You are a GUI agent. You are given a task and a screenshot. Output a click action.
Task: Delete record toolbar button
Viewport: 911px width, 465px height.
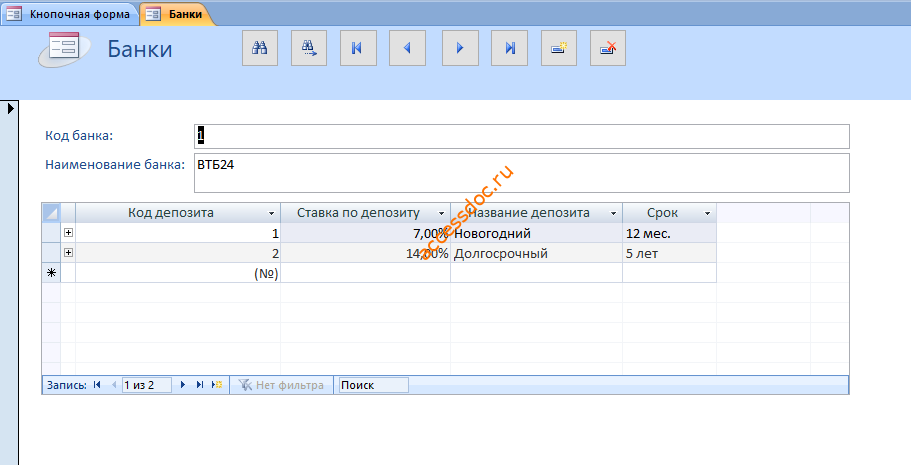click(x=608, y=48)
